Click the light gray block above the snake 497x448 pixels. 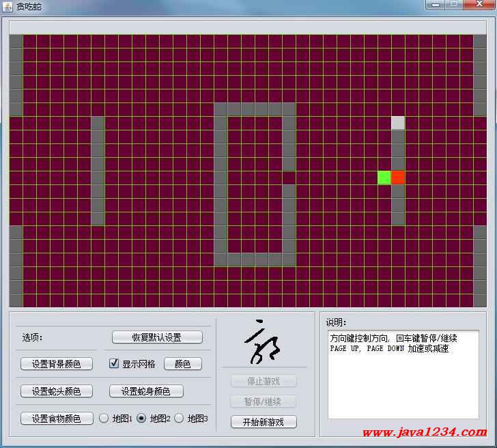398,123
